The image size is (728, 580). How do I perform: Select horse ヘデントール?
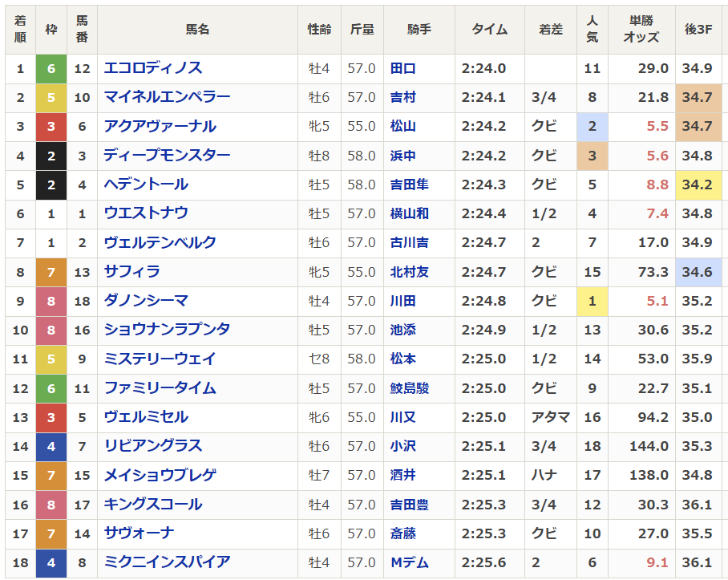pos(146,185)
